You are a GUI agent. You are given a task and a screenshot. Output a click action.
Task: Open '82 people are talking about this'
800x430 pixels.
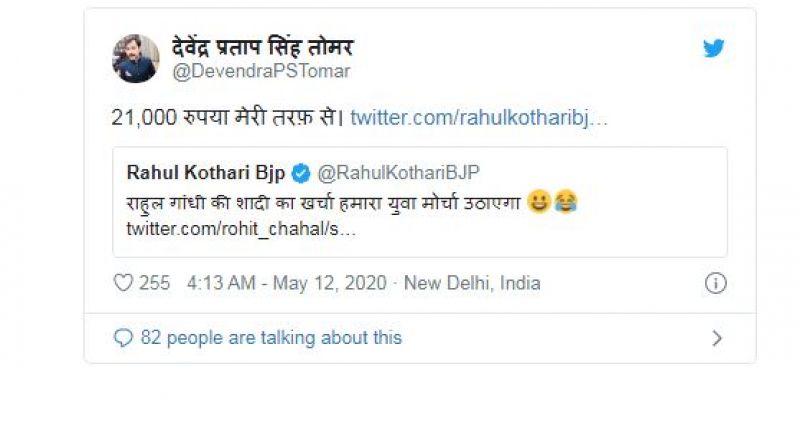(271, 338)
